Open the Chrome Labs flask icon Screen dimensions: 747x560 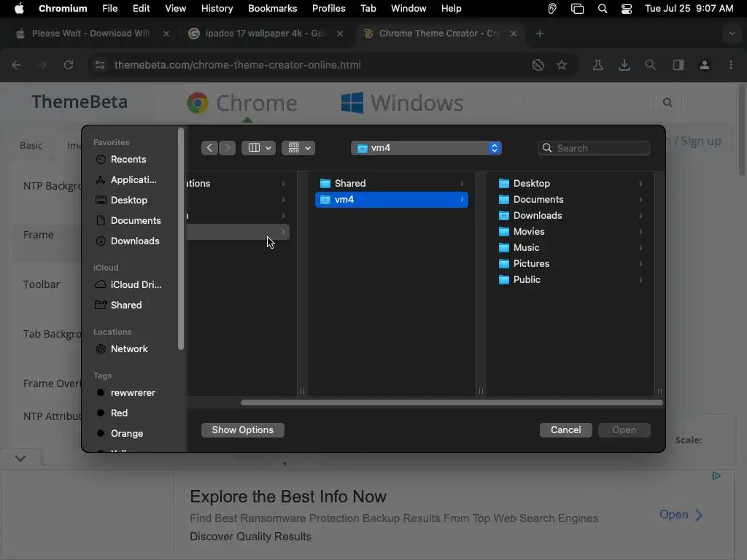click(x=598, y=65)
